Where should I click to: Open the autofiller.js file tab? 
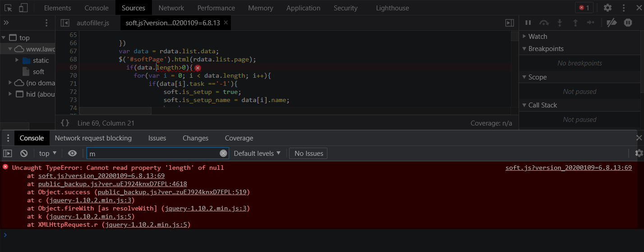pyautogui.click(x=93, y=23)
